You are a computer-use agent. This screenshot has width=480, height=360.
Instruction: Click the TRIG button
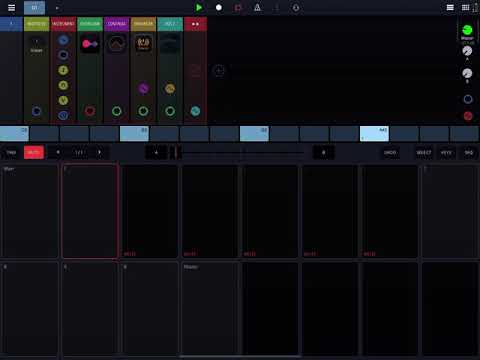[11, 152]
